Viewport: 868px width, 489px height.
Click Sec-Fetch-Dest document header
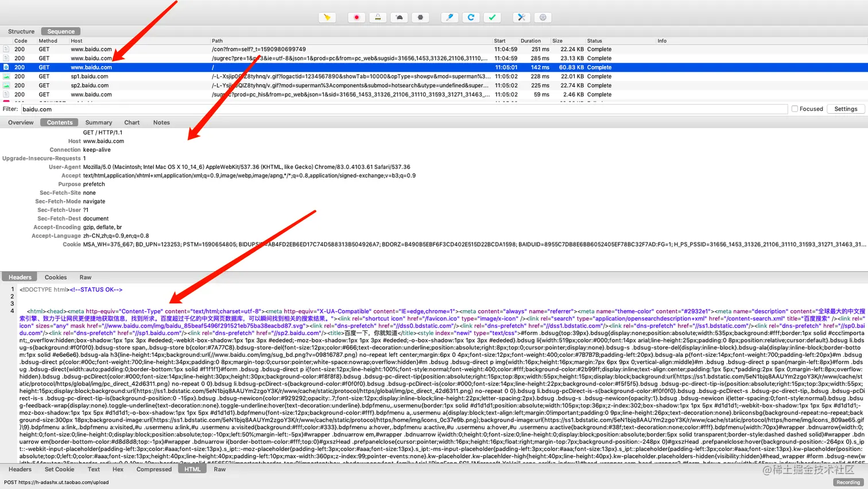pyautogui.click(x=73, y=219)
